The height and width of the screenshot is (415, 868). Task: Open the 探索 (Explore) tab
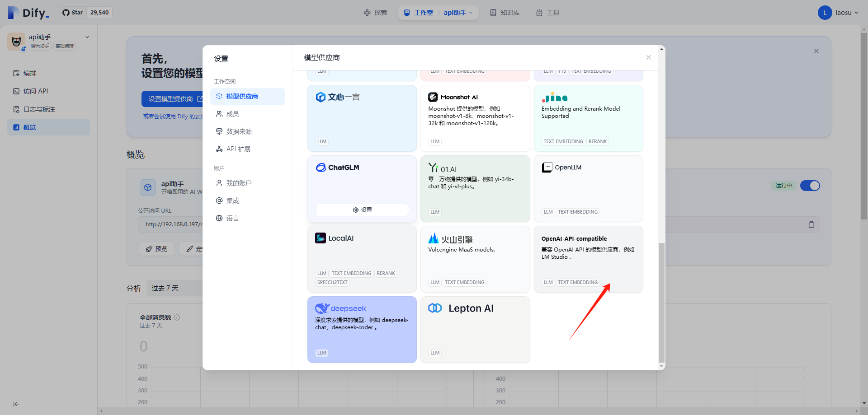376,13
